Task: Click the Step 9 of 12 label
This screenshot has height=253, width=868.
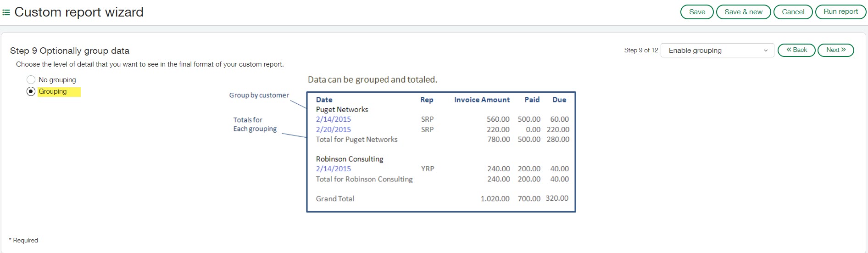Action: pyautogui.click(x=641, y=51)
